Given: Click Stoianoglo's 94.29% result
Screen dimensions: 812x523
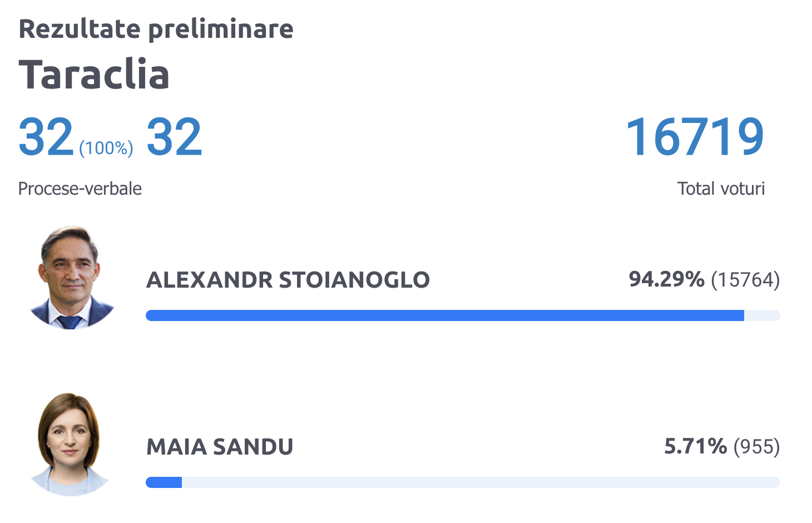Looking at the screenshot, I should pos(667,279).
